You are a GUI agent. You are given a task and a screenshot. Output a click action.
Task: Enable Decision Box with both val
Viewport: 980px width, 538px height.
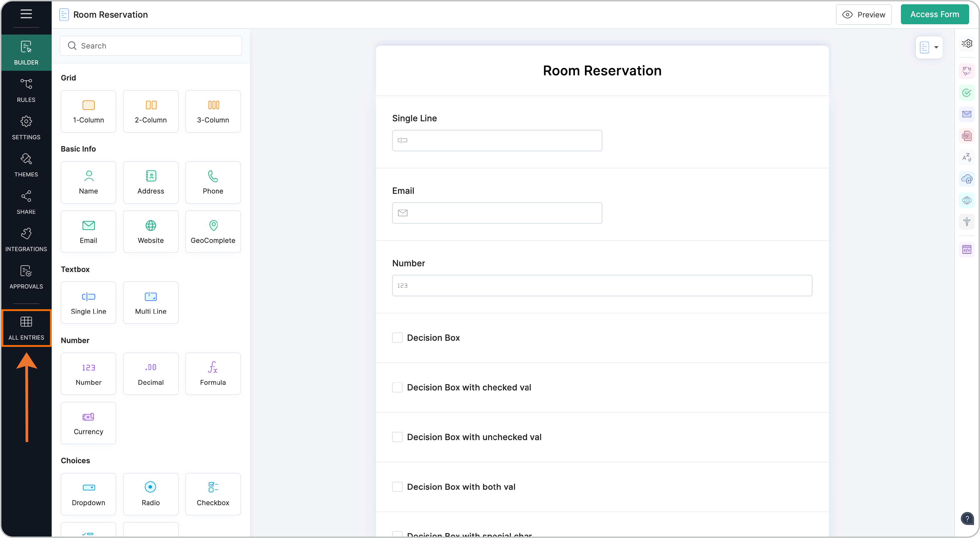[397, 487]
